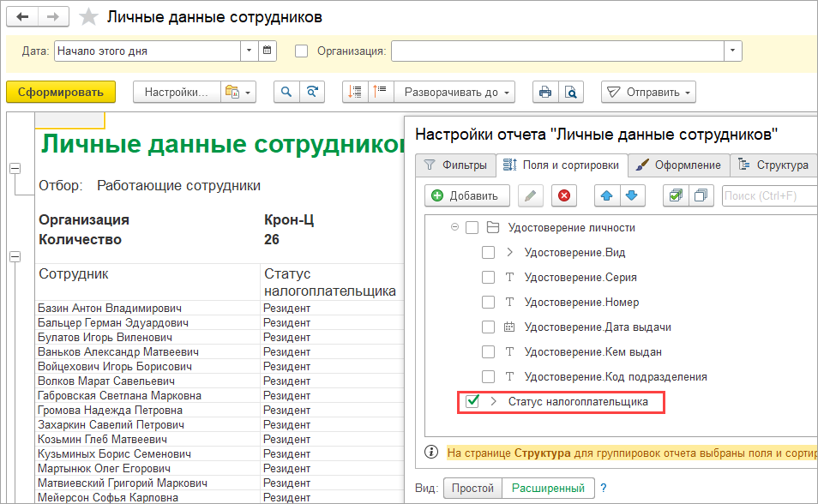This screenshot has width=818, height=504.
Task: Move field up with blue arrow
Action: click(607, 195)
